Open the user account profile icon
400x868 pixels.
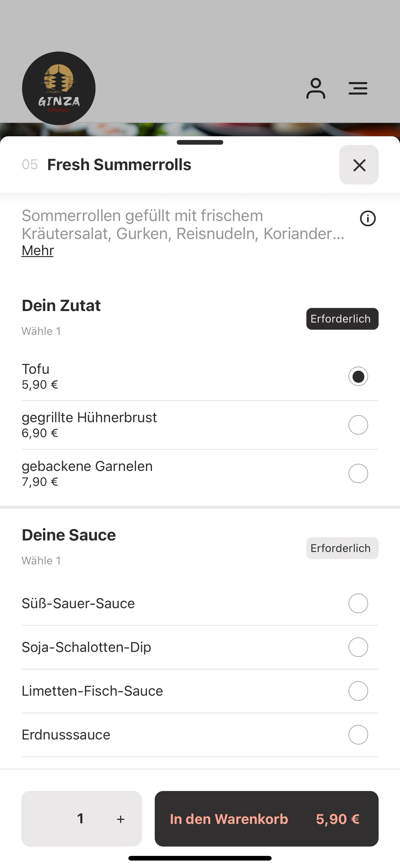(x=315, y=88)
